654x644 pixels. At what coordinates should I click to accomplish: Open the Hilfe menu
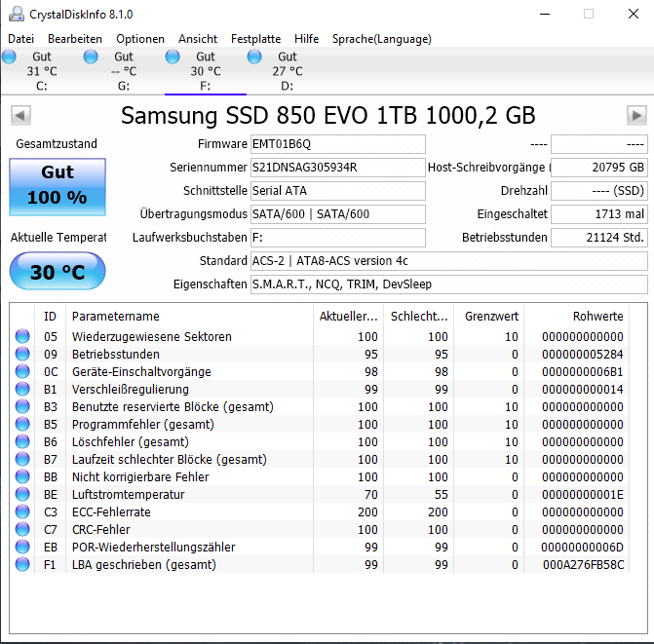point(307,39)
